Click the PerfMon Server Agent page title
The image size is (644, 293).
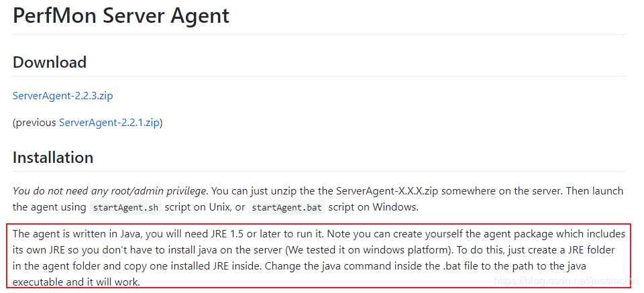[x=121, y=15]
